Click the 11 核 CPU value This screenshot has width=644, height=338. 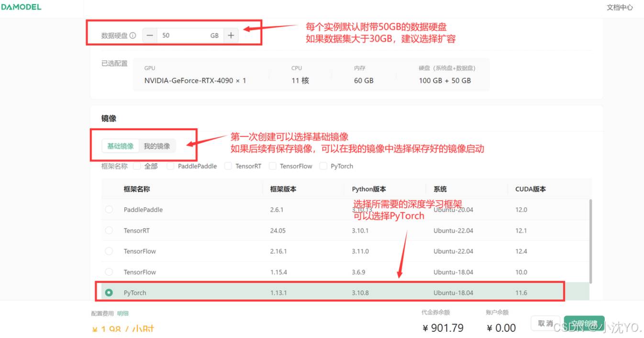coord(300,80)
